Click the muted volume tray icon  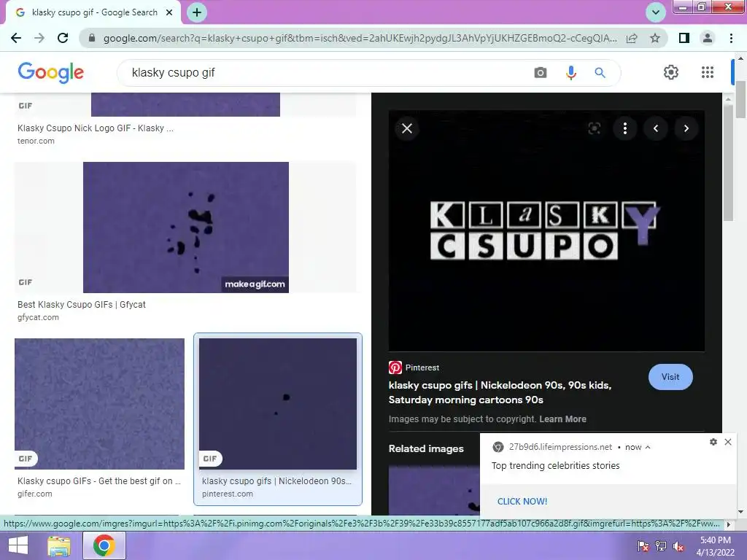coord(678,546)
